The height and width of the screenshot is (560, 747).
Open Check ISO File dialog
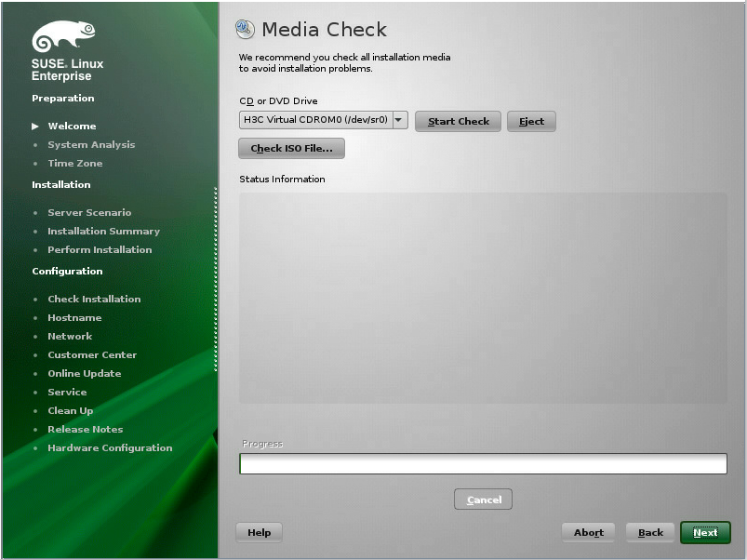(x=291, y=149)
